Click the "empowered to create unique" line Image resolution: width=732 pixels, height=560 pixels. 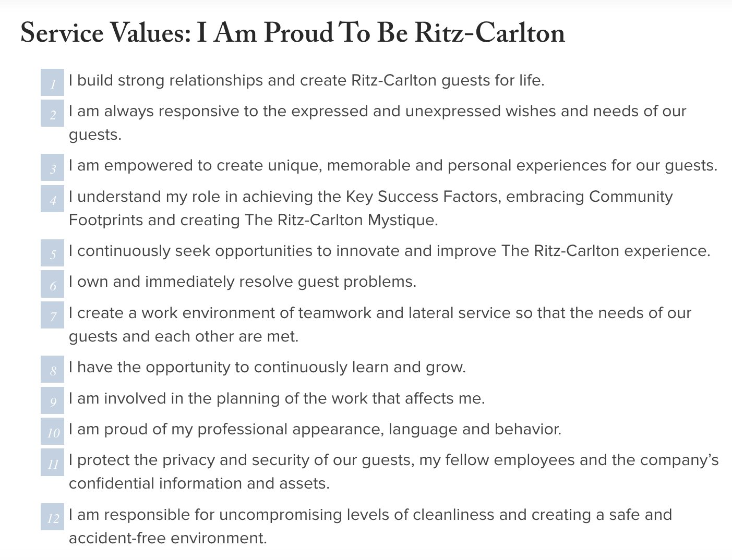(x=393, y=166)
